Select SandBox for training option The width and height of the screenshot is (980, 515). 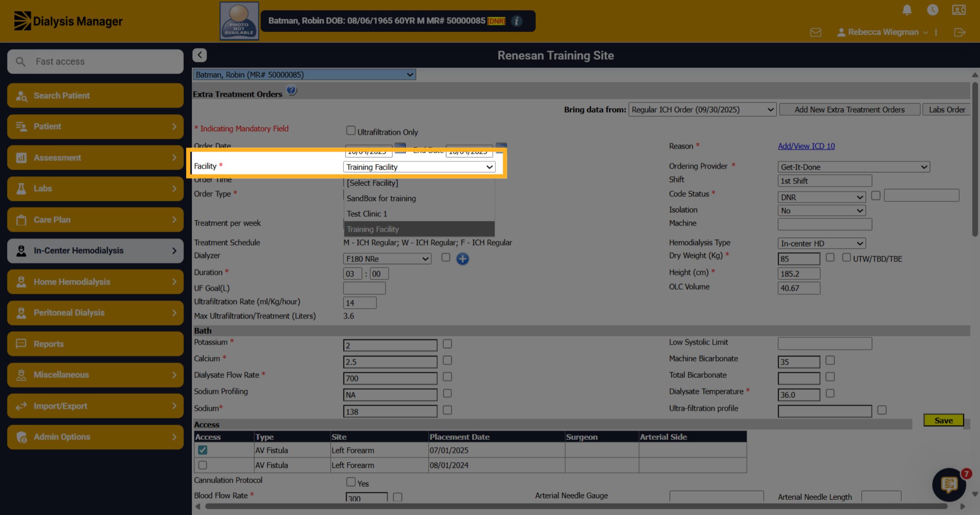(419, 198)
